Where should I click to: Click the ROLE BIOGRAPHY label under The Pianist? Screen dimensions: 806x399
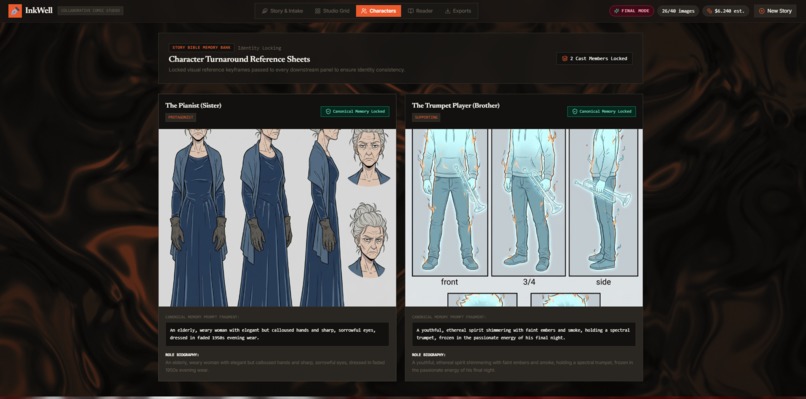[182, 355]
